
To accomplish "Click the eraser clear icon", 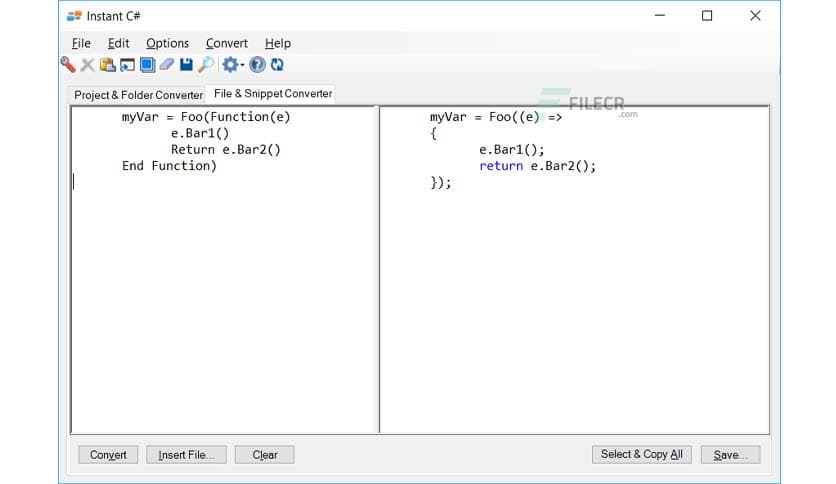I will [166, 65].
